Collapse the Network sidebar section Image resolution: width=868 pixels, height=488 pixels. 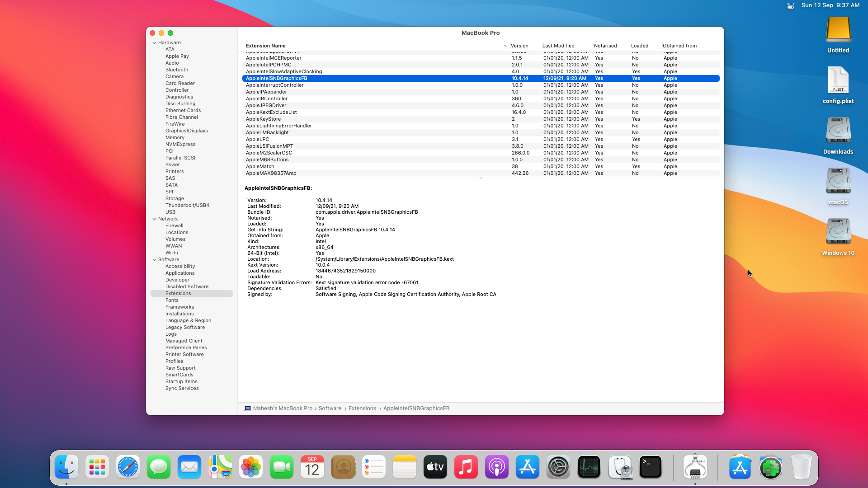coord(155,219)
